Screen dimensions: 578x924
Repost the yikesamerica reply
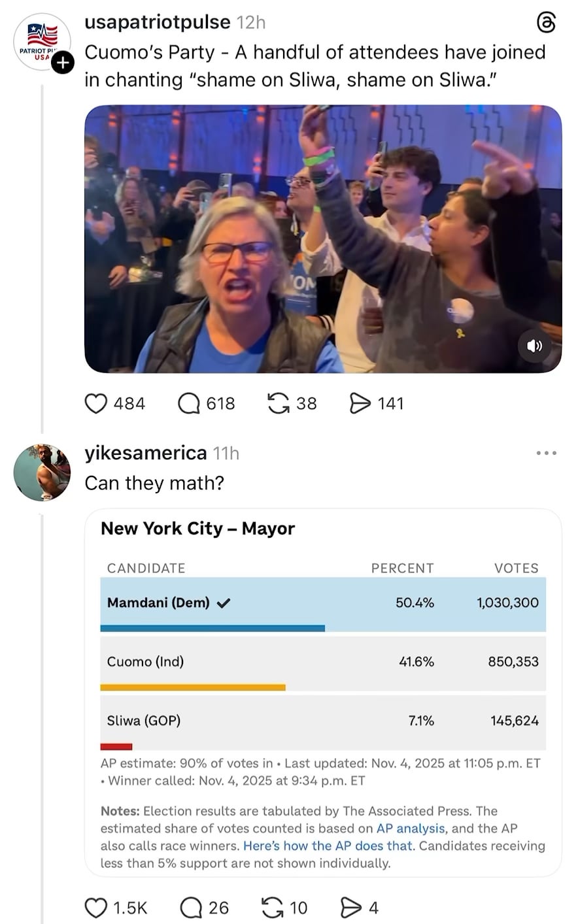click(272, 908)
